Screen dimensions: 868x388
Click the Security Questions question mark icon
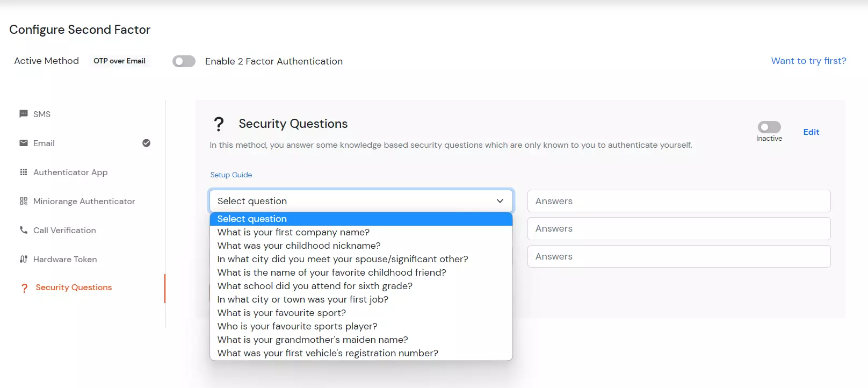click(x=24, y=288)
